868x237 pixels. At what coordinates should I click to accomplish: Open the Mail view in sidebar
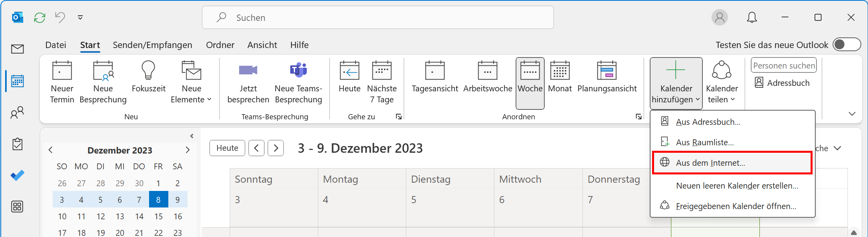click(17, 49)
